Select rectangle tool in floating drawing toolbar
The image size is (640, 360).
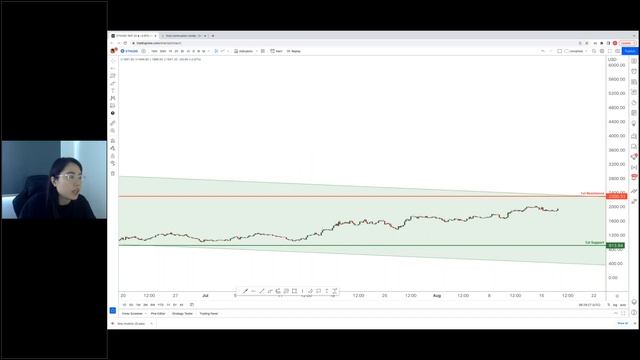coord(294,291)
